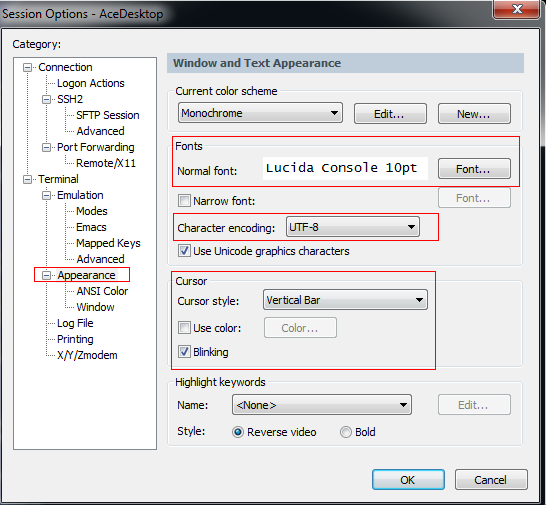
Task: Select the Connection category label
Action: point(65,67)
